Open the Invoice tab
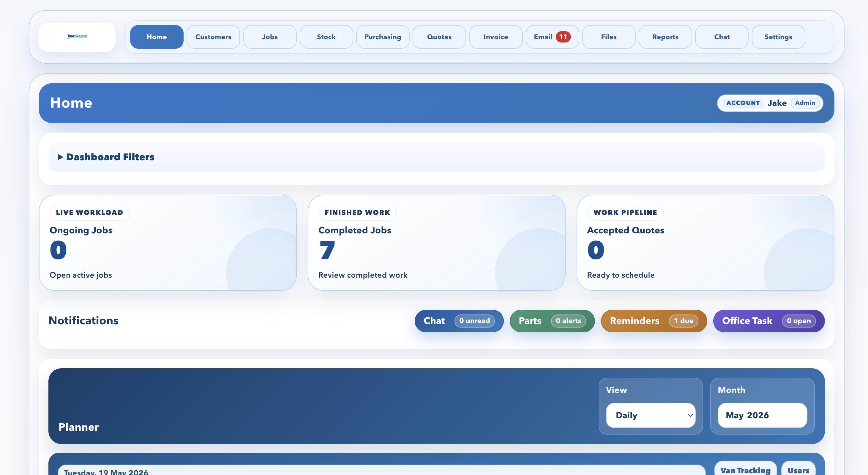The width and height of the screenshot is (868, 475). [x=496, y=37]
